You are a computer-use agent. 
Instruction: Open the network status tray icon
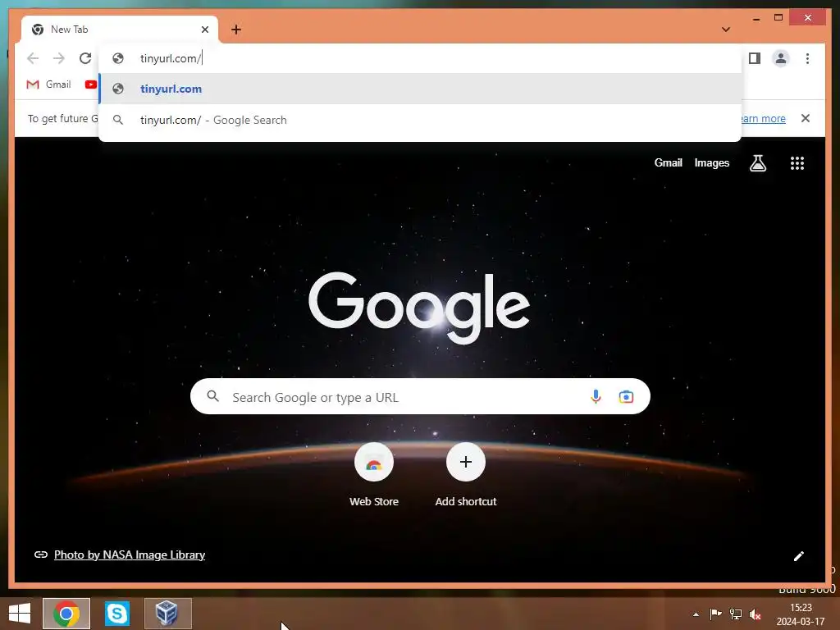point(736,614)
